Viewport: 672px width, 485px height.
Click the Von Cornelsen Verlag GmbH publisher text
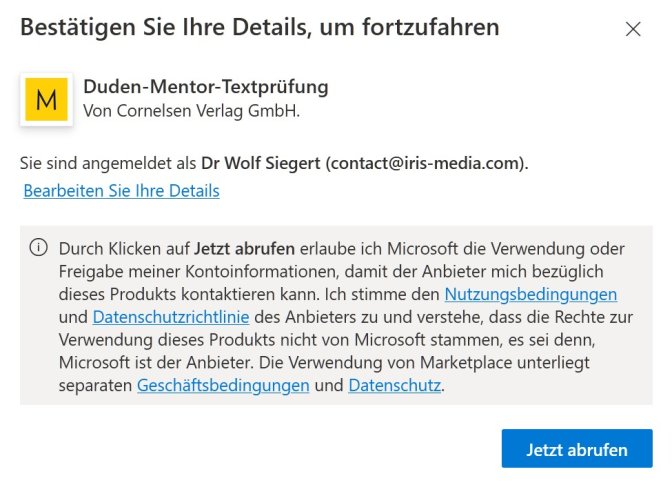[x=192, y=111]
